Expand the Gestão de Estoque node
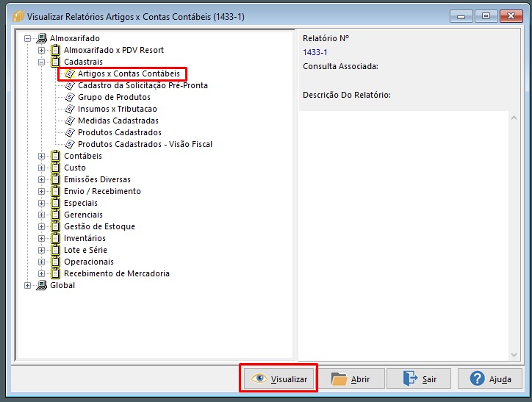Viewport: 532px width, 402px height. pyautogui.click(x=41, y=226)
